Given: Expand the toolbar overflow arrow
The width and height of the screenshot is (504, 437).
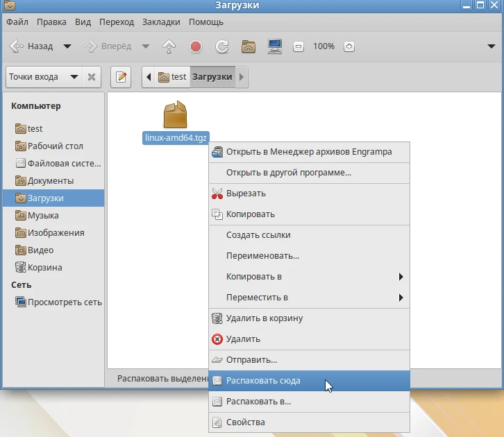Looking at the screenshot, I should coord(491,46).
